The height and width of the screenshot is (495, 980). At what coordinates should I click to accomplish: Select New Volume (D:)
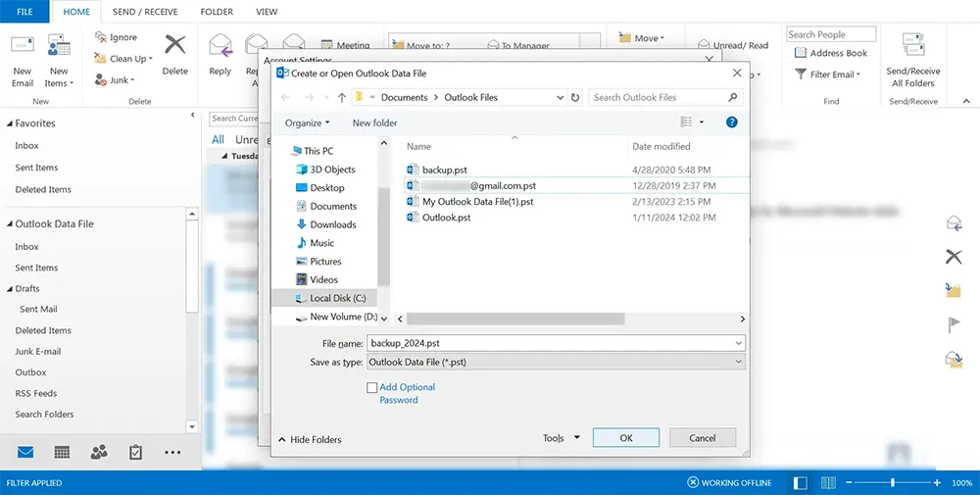coord(336,317)
